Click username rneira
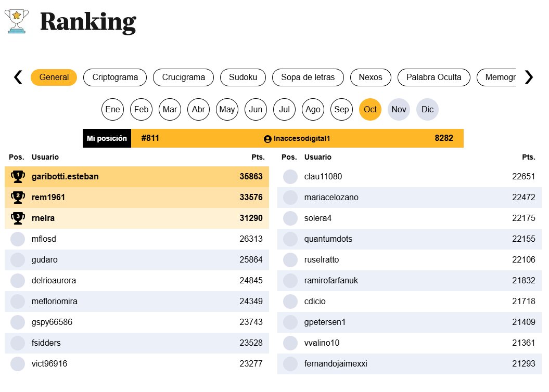Image resolution: width=549 pixels, height=392 pixels. (x=43, y=218)
